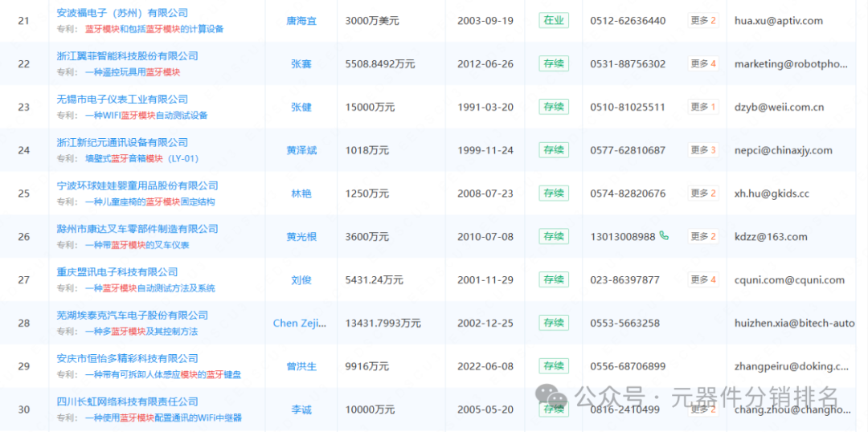Open legal representative 曾洪生
Image resolution: width=868 pixels, height=432 pixels.
[x=301, y=366]
